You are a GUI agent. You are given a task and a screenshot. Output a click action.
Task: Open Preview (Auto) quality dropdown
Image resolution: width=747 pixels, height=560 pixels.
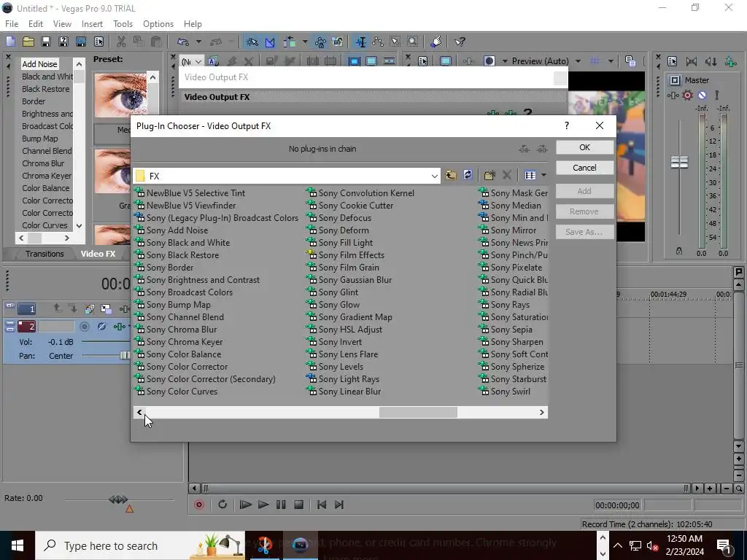click(578, 61)
